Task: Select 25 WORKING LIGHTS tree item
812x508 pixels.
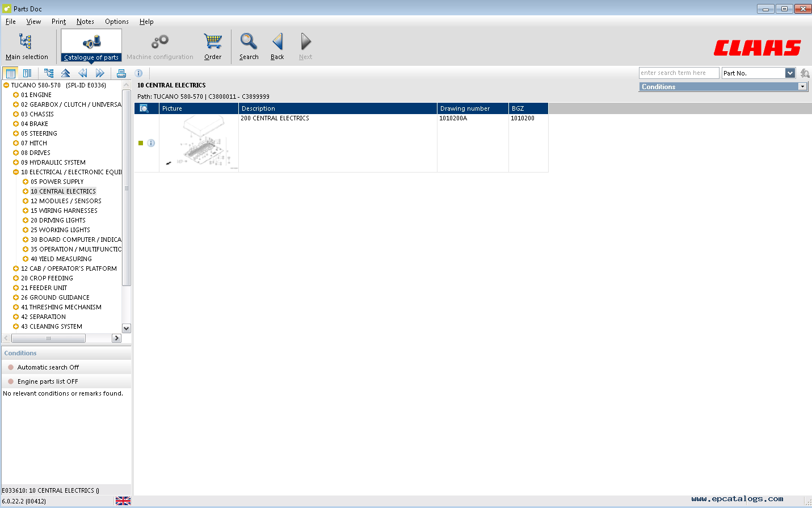Action: coord(60,230)
